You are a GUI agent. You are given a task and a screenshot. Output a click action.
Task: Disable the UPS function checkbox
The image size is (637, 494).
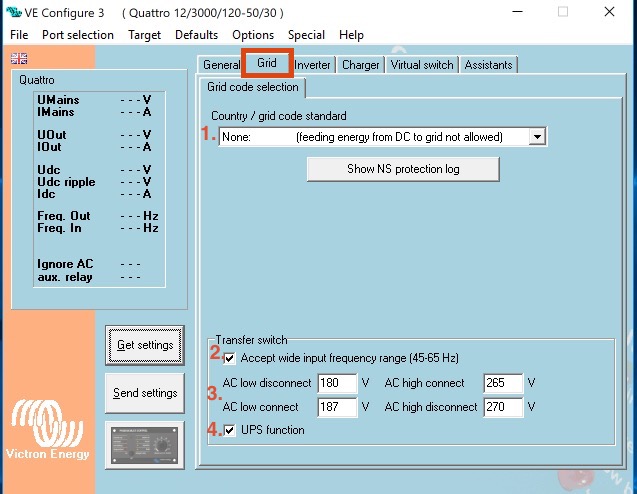(x=231, y=430)
